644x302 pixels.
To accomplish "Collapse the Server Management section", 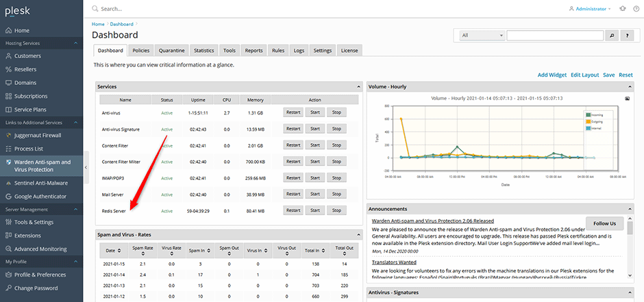I will point(75,210).
